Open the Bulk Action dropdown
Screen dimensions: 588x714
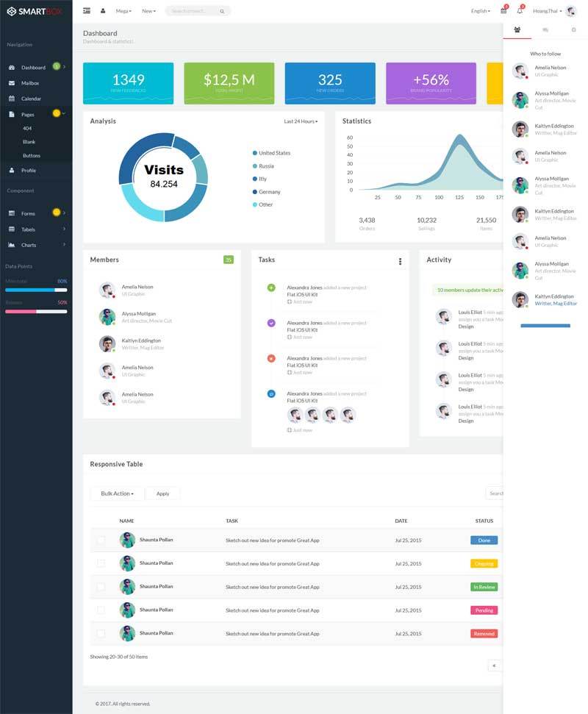pyautogui.click(x=117, y=493)
